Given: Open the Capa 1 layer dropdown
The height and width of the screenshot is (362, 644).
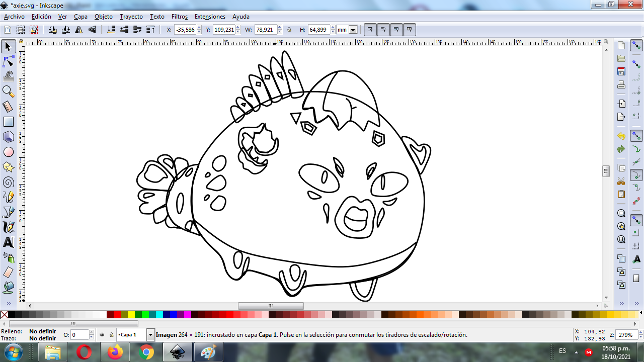Looking at the screenshot, I should pos(150,334).
